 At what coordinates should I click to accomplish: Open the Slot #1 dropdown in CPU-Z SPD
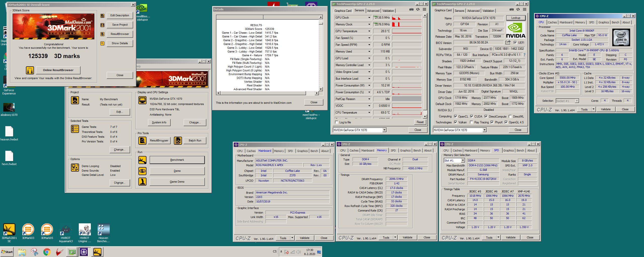pos(463,161)
